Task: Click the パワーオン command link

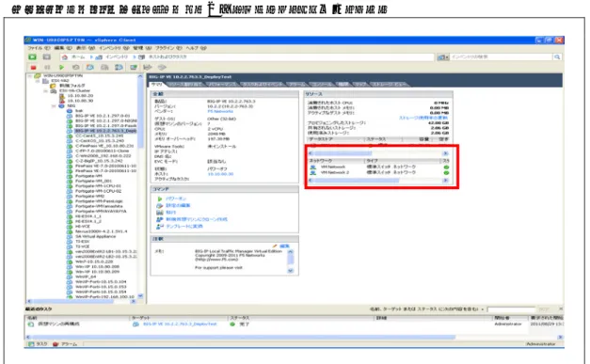Action: point(176,198)
